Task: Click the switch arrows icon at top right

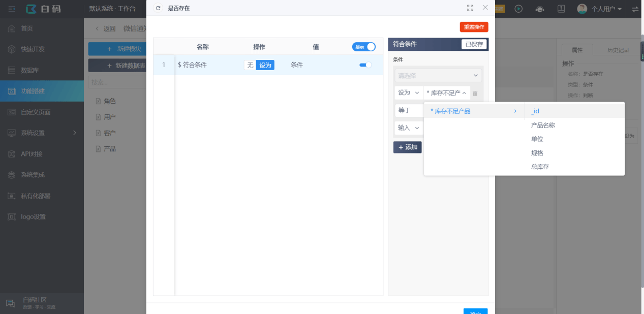Action: point(635,9)
